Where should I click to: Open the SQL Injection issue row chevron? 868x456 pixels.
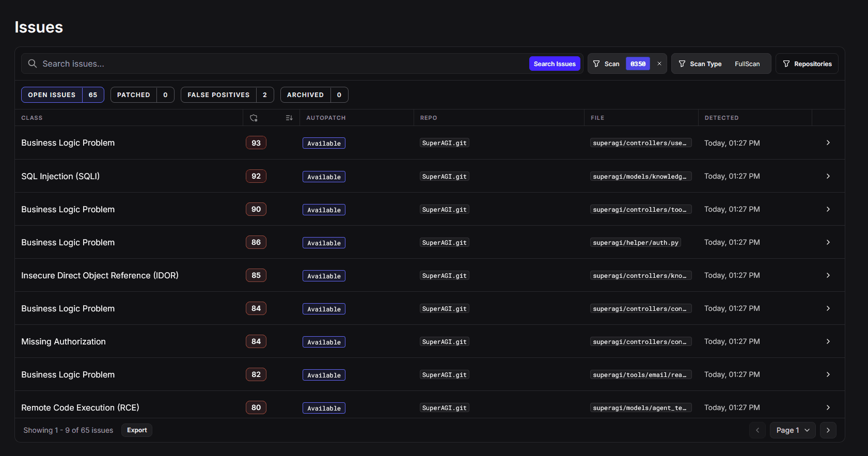click(828, 176)
